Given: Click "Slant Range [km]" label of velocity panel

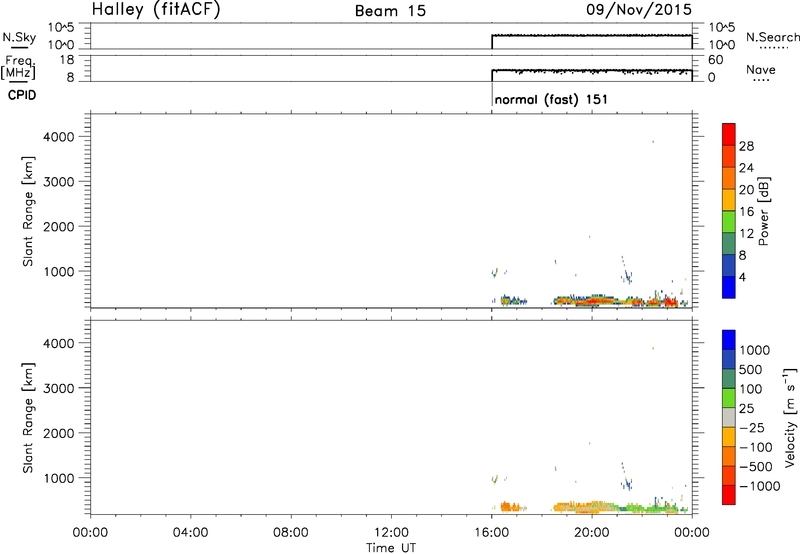Looking at the screenshot, I should pyautogui.click(x=28, y=418).
